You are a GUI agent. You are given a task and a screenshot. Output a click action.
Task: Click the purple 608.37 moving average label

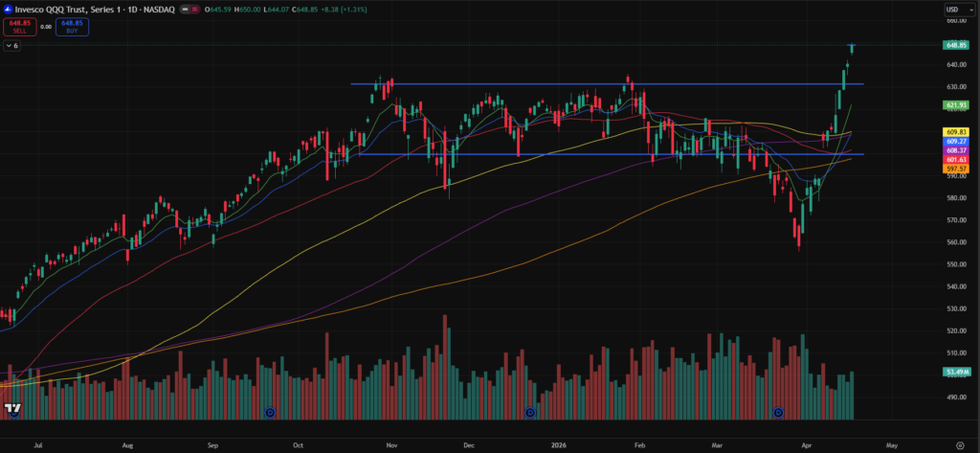[956, 150]
